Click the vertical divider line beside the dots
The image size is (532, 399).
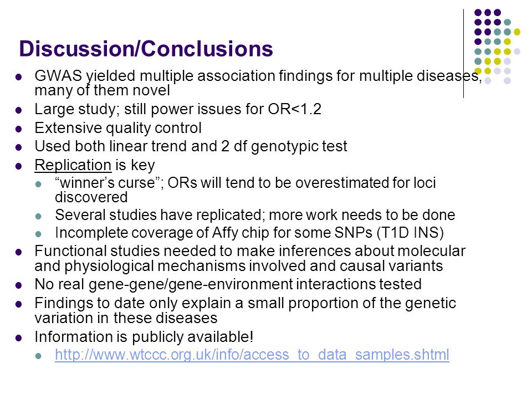[463, 54]
